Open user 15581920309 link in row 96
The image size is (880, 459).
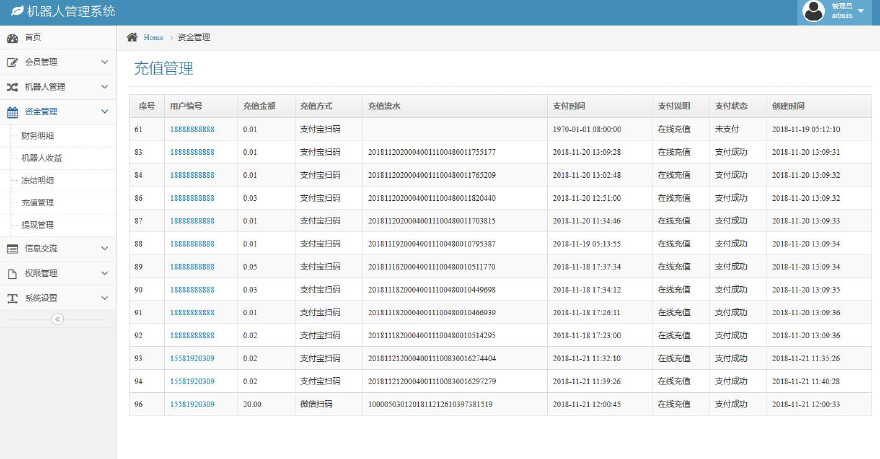click(x=192, y=404)
